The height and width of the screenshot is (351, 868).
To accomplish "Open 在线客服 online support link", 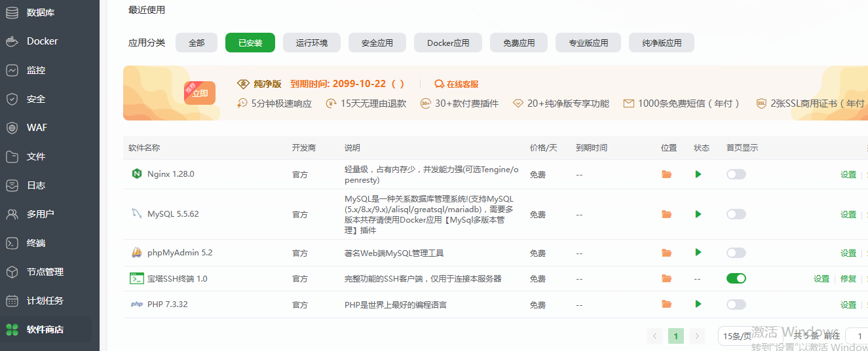I will [x=457, y=84].
